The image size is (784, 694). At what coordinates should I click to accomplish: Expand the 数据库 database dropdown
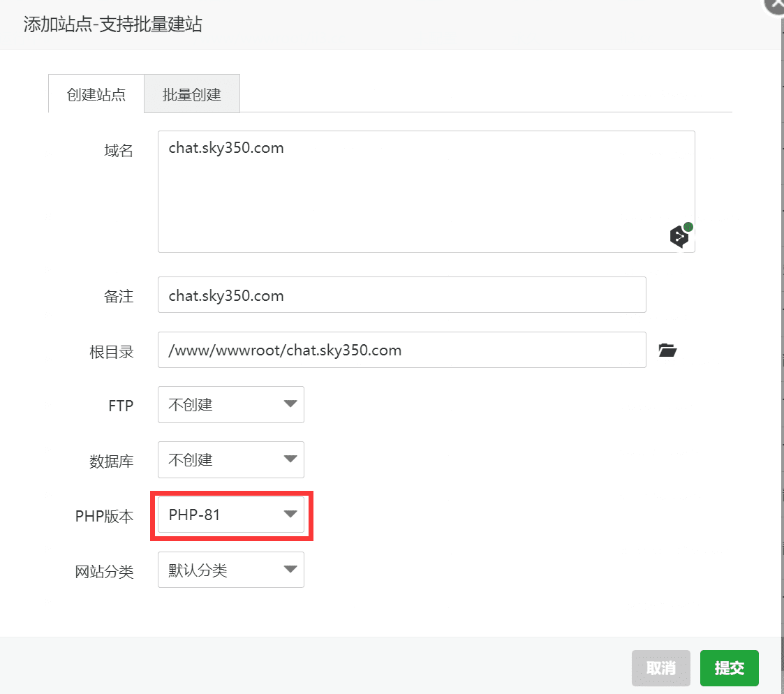231,460
